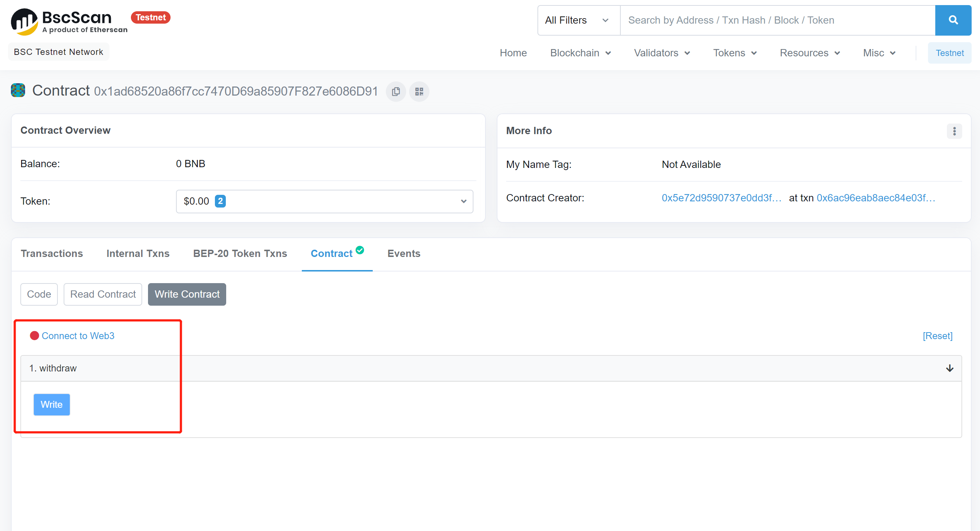The width and height of the screenshot is (980, 531).
Task: Expand the Validators menu
Action: coord(662,53)
